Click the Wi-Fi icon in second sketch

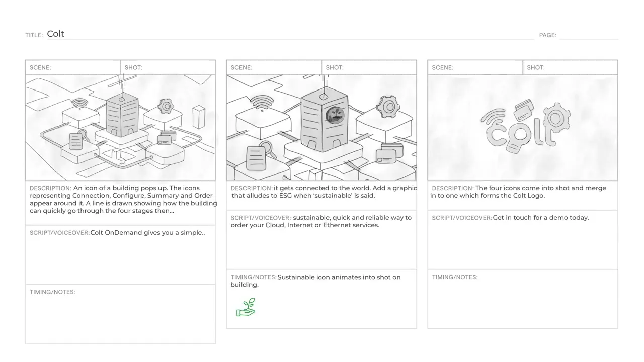pyautogui.click(x=262, y=103)
